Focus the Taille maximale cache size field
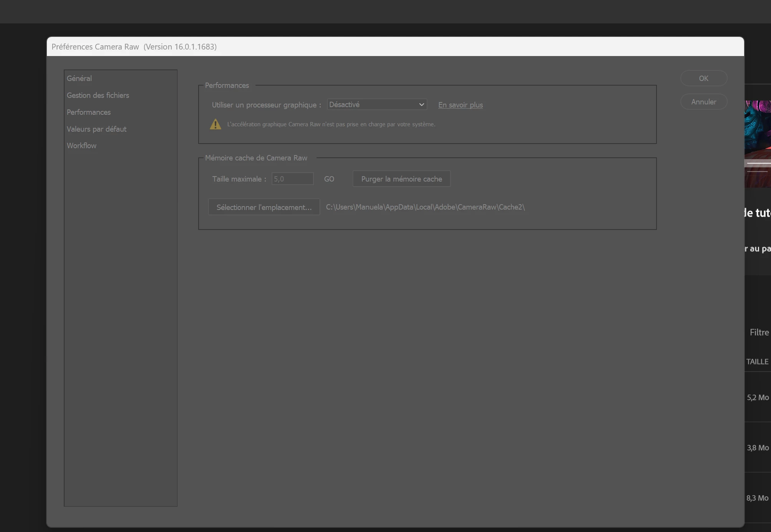This screenshot has width=771, height=532. (x=292, y=179)
